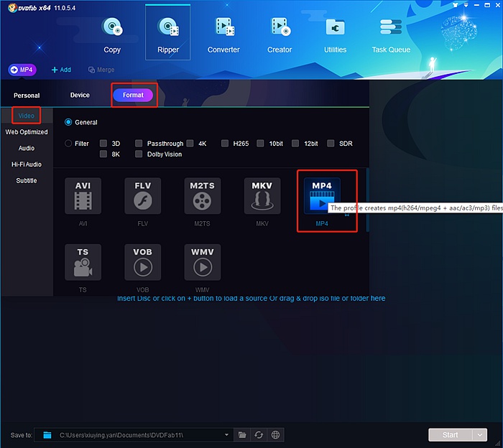503x448 pixels.
Task: Enable the H265 filter checkbox
Action: (225, 143)
